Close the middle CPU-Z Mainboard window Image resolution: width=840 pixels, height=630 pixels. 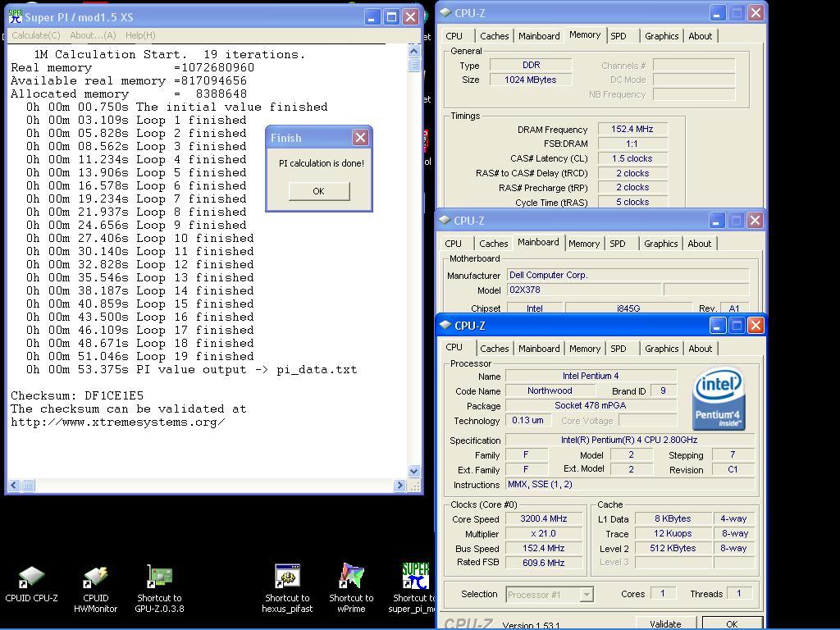[x=755, y=220]
